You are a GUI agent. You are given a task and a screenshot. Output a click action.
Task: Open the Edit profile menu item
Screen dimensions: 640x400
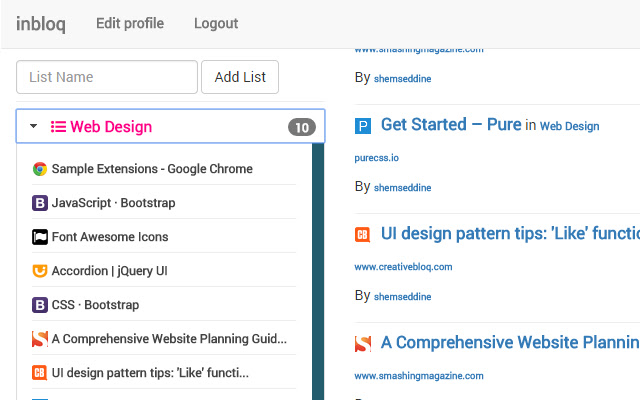pos(130,23)
